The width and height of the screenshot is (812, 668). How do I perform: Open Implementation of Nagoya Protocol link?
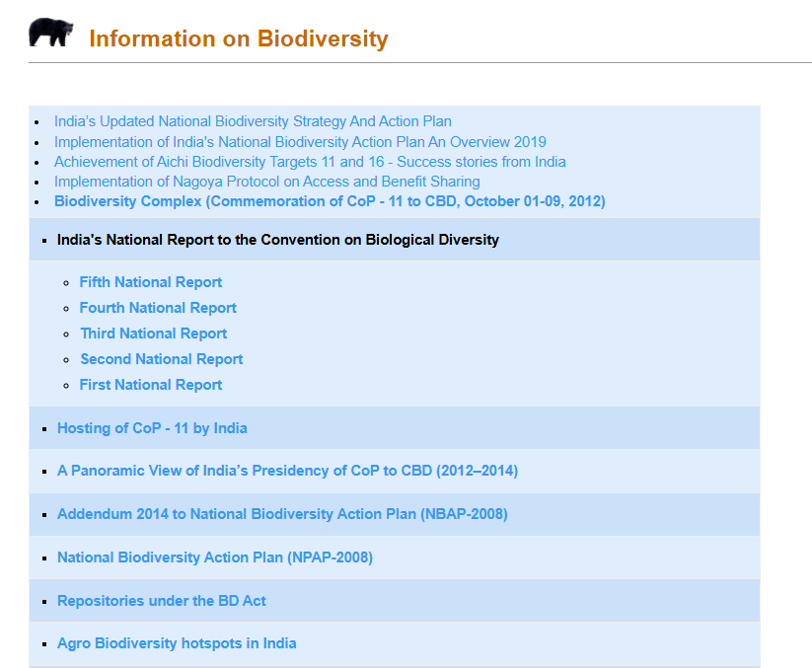click(x=266, y=182)
